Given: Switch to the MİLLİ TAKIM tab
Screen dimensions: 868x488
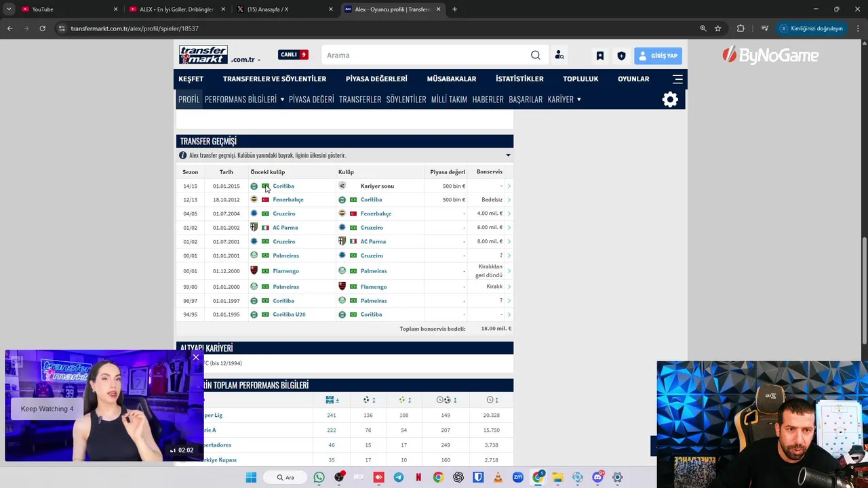Looking at the screenshot, I should coord(449,99).
